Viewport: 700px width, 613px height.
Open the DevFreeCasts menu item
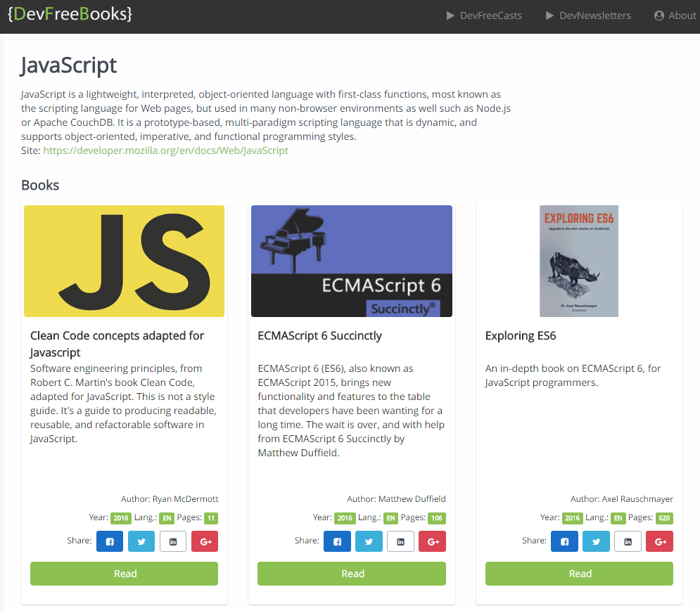point(484,15)
